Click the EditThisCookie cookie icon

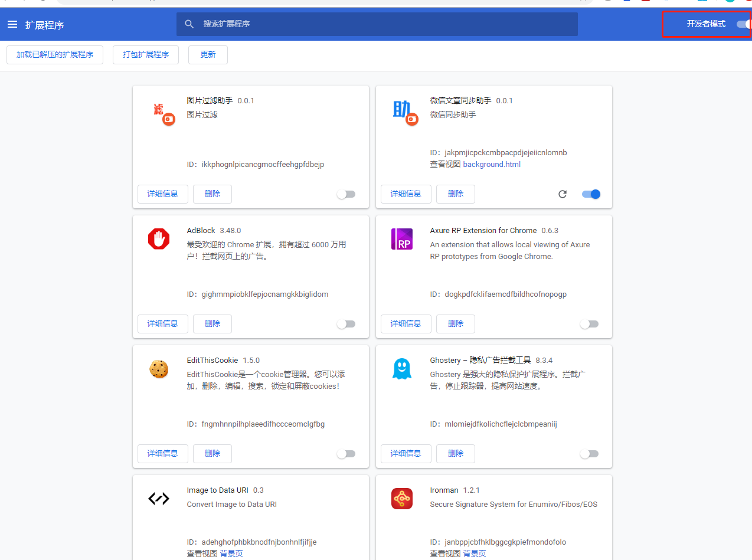click(159, 369)
